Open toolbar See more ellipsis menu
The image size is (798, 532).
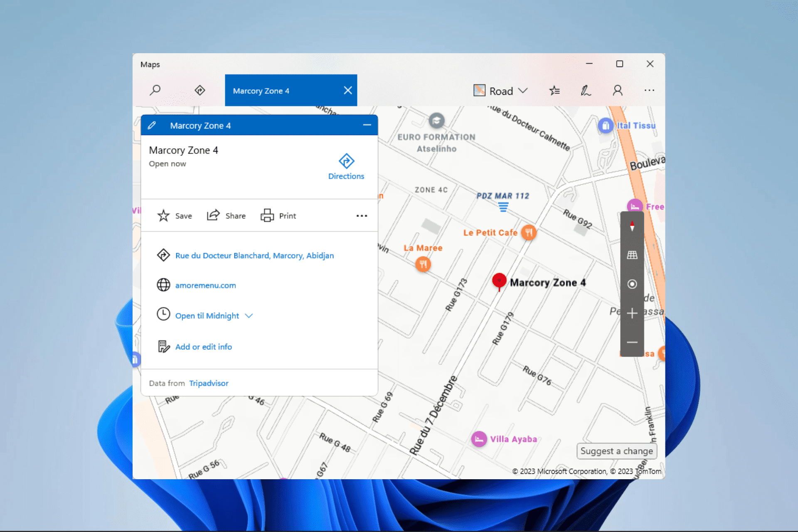point(649,91)
